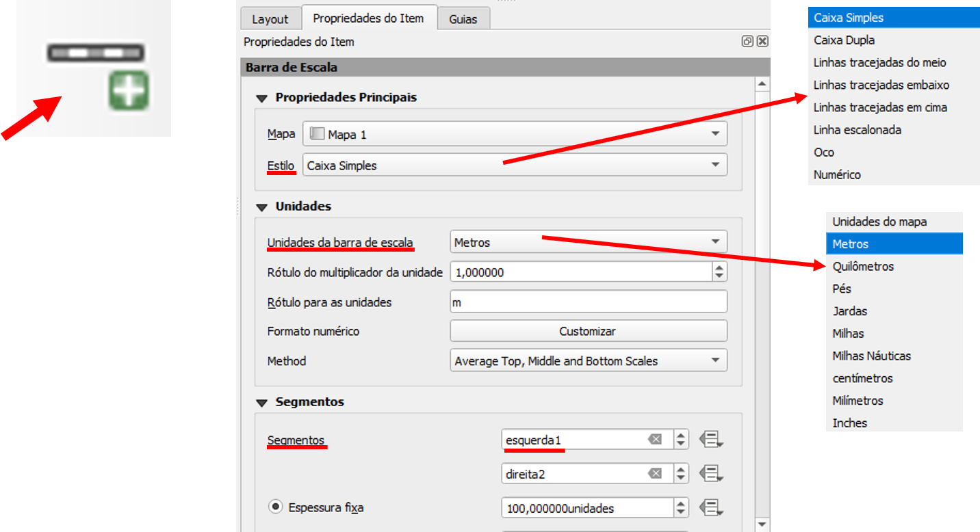
Task: Open the Mapa dropdown showing Mapa 1
Action: (515, 135)
